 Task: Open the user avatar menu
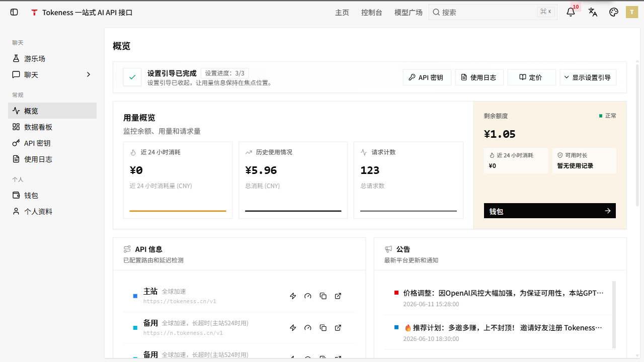tap(632, 12)
